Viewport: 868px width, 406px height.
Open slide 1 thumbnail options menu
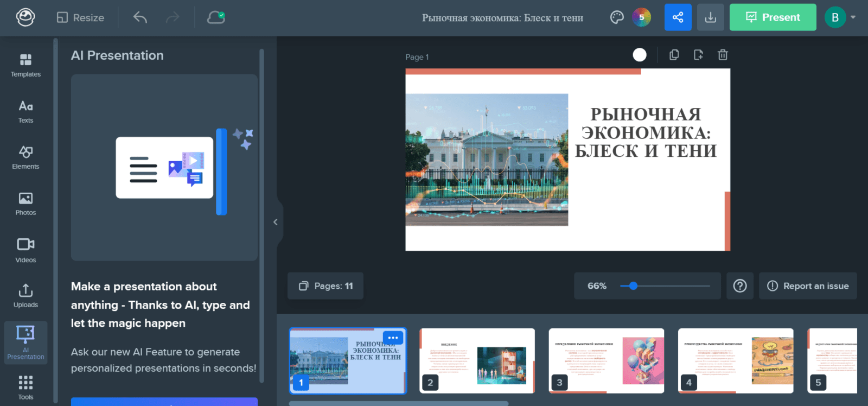click(x=393, y=338)
